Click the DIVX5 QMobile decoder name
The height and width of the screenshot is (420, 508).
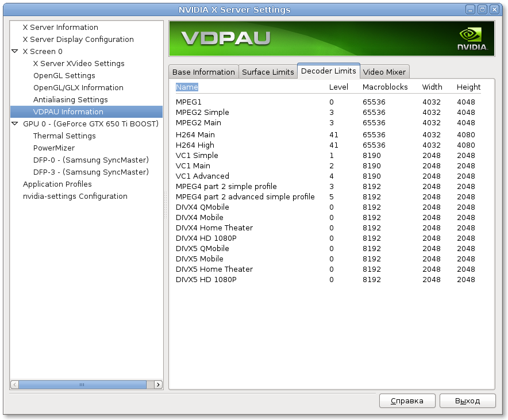pos(202,249)
